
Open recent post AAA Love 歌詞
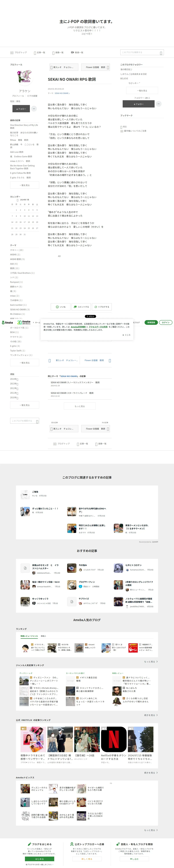click(x=17, y=152)
